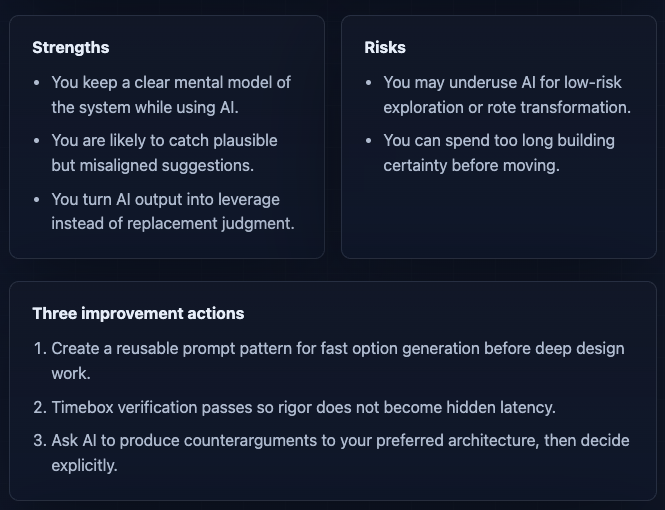Click the 'spend too long building certainty' risk

(499, 153)
